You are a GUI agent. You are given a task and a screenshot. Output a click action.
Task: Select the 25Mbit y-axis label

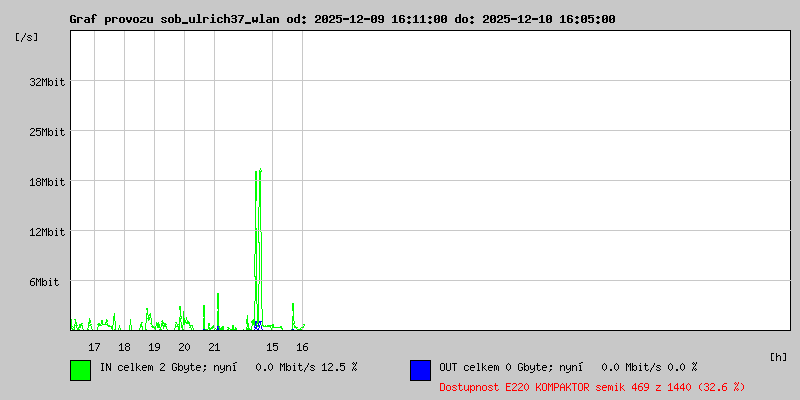tap(47, 132)
